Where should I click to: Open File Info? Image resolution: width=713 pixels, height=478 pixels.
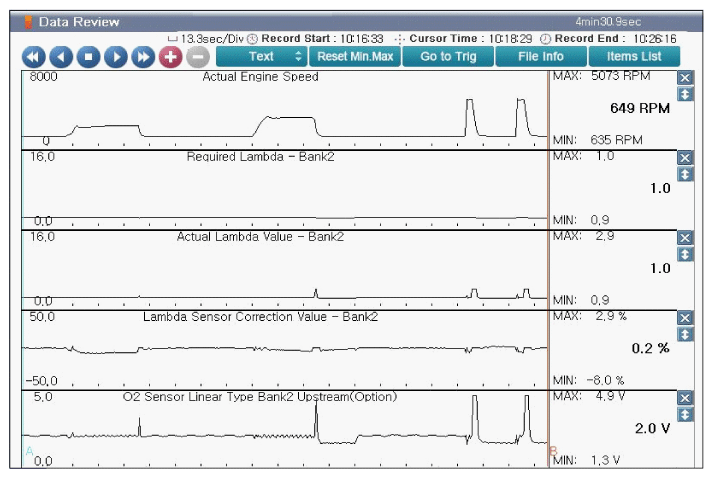(540, 57)
